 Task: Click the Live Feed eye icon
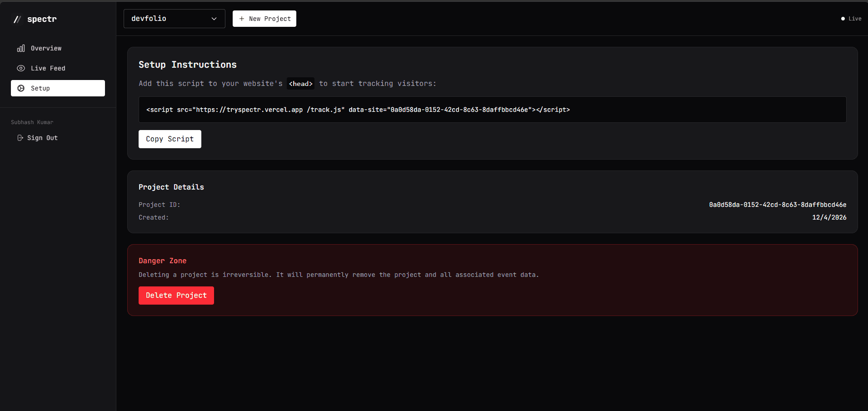point(21,68)
